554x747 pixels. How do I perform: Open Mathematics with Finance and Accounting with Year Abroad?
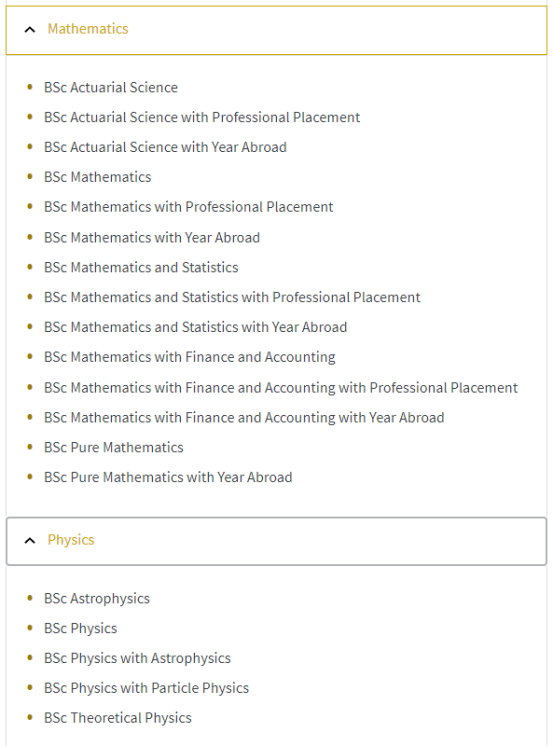(244, 418)
